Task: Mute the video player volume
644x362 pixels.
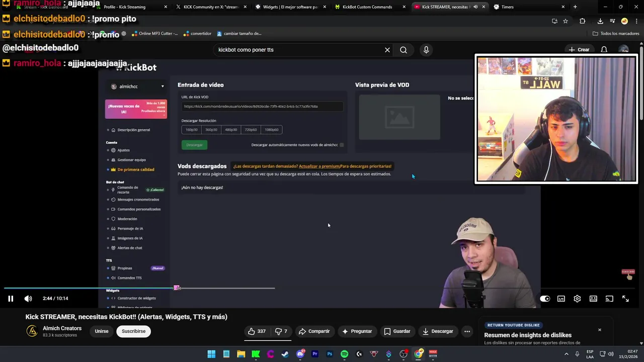Action: (x=28, y=299)
